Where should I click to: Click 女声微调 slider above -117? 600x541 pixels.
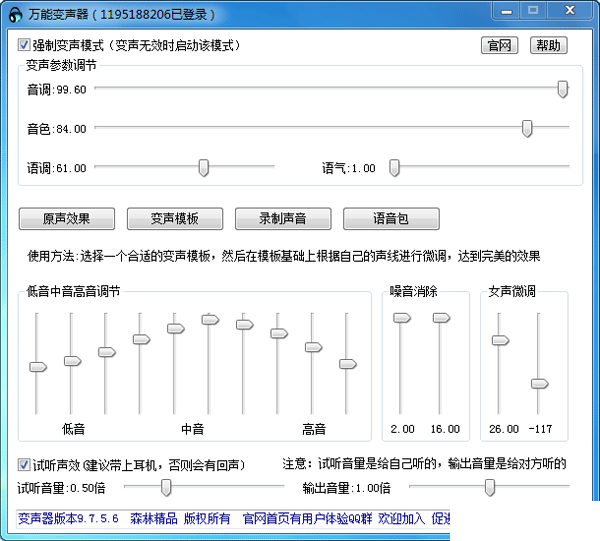tap(540, 384)
